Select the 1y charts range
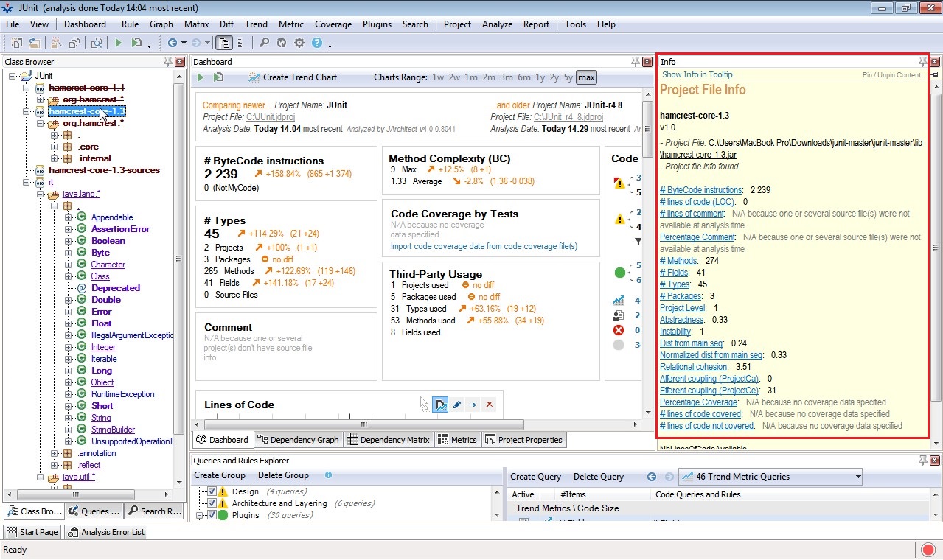Image resolution: width=943 pixels, height=560 pixels. coord(540,77)
